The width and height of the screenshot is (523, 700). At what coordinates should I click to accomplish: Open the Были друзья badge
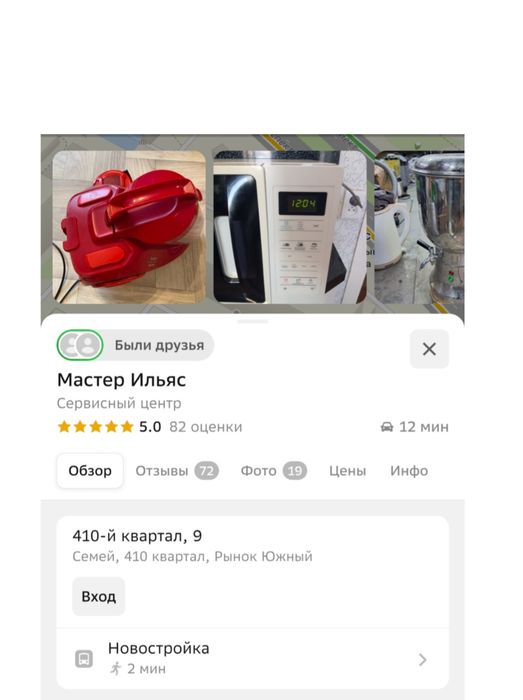point(135,345)
